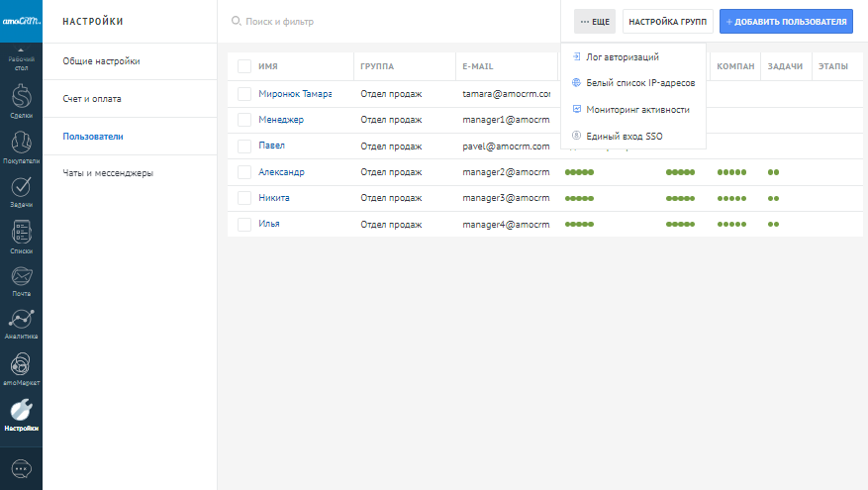The height and width of the screenshot is (490, 868).
Task: Select Мониторинг активности menu item
Action: pos(637,109)
